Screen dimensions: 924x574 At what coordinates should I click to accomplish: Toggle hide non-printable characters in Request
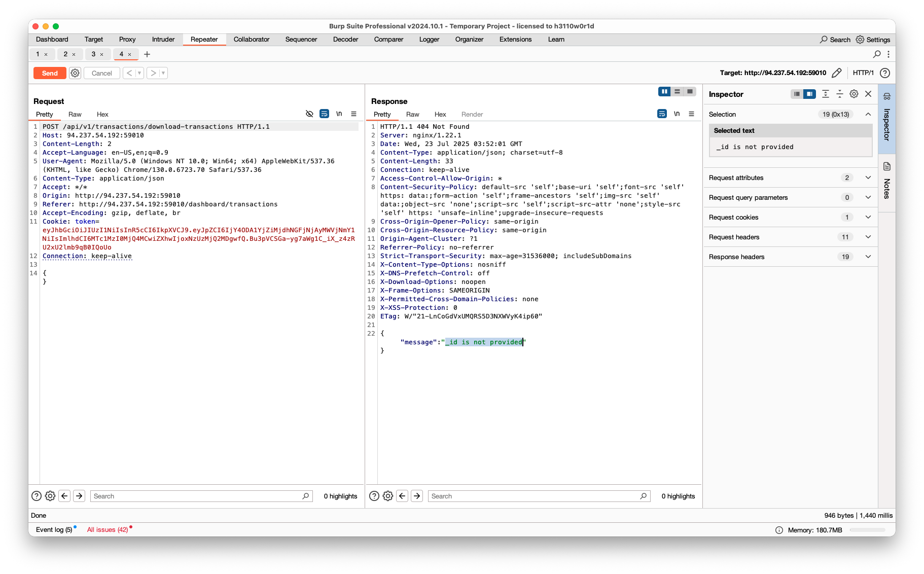[309, 114]
